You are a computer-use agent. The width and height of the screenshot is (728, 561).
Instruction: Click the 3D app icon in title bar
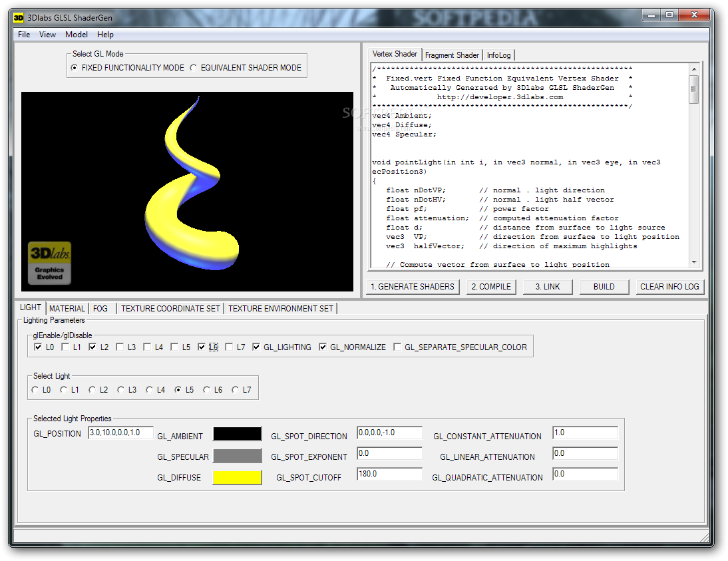point(18,18)
